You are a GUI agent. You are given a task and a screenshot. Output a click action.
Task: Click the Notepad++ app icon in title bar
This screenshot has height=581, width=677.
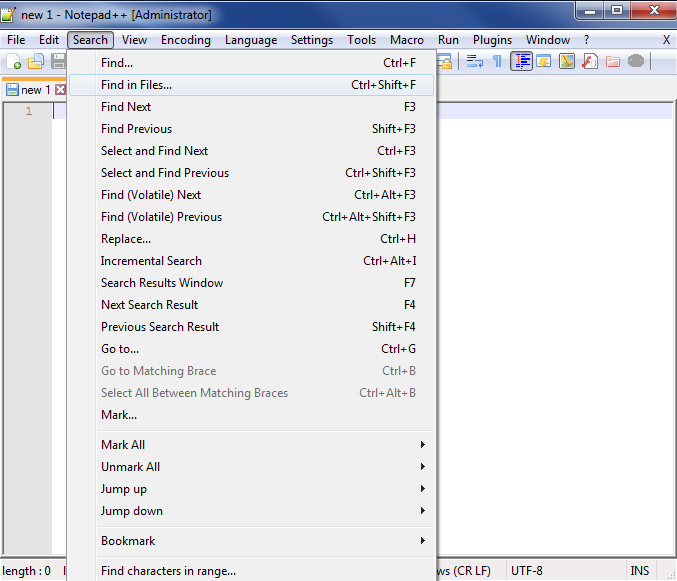click(8, 14)
